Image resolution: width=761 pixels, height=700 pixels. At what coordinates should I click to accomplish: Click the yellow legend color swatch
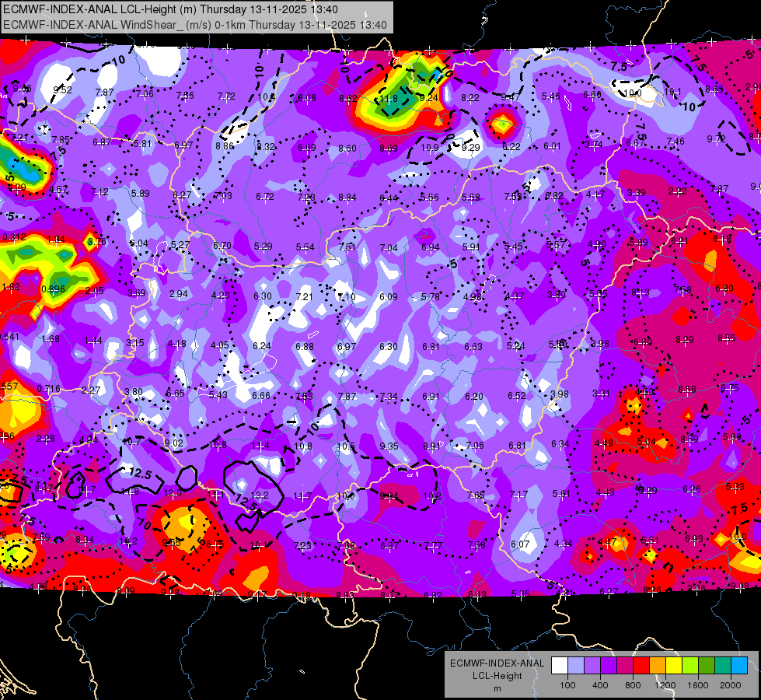(x=674, y=666)
